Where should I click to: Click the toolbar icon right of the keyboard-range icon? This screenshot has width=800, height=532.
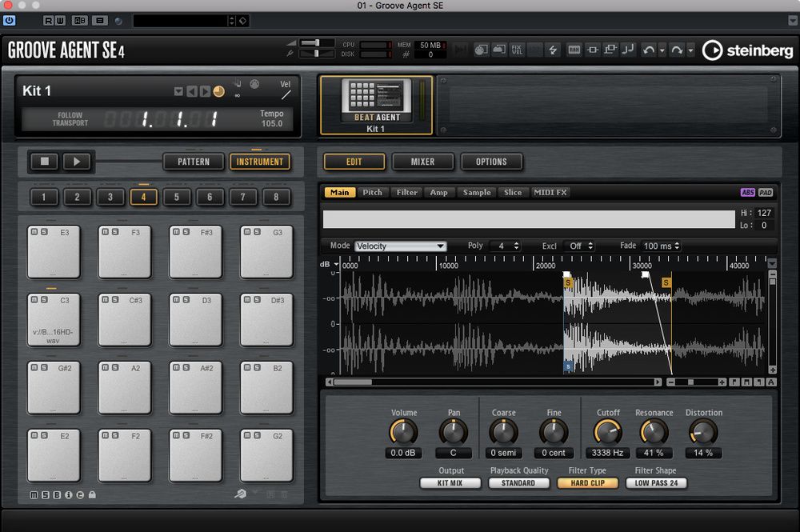click(592, 50)
